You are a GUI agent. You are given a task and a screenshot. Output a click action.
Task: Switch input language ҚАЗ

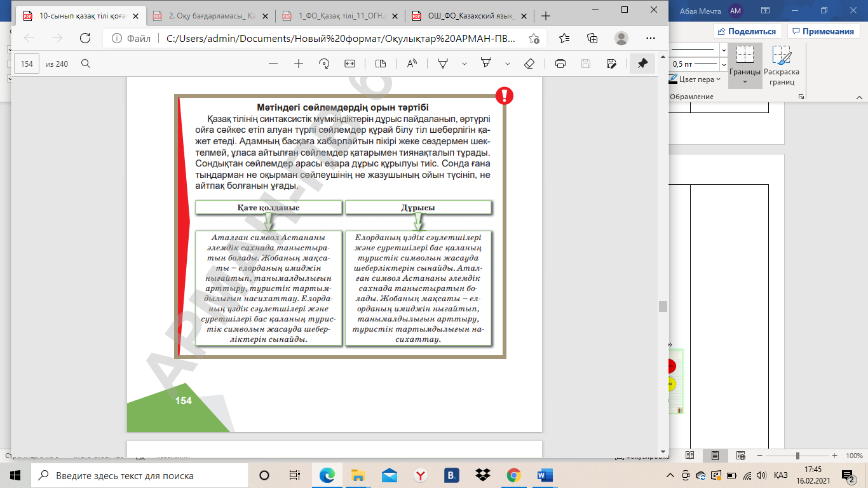click(x=781, y=475)
